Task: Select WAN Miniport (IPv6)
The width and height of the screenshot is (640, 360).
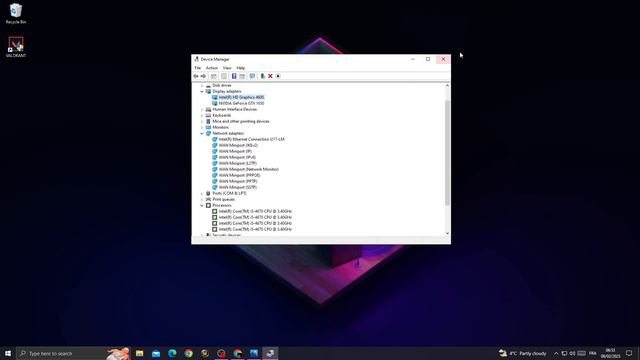Action: point(237,157)
